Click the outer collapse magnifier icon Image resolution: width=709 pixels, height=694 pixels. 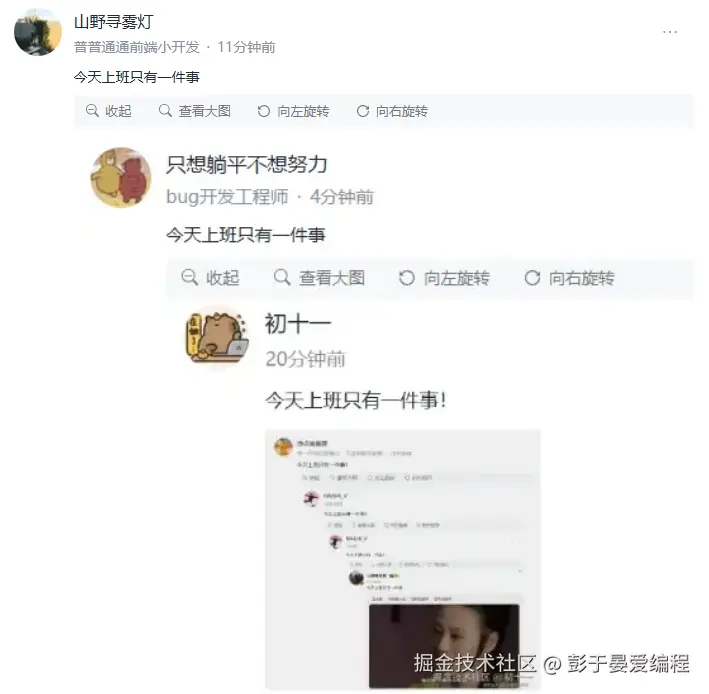pos(92,111)
